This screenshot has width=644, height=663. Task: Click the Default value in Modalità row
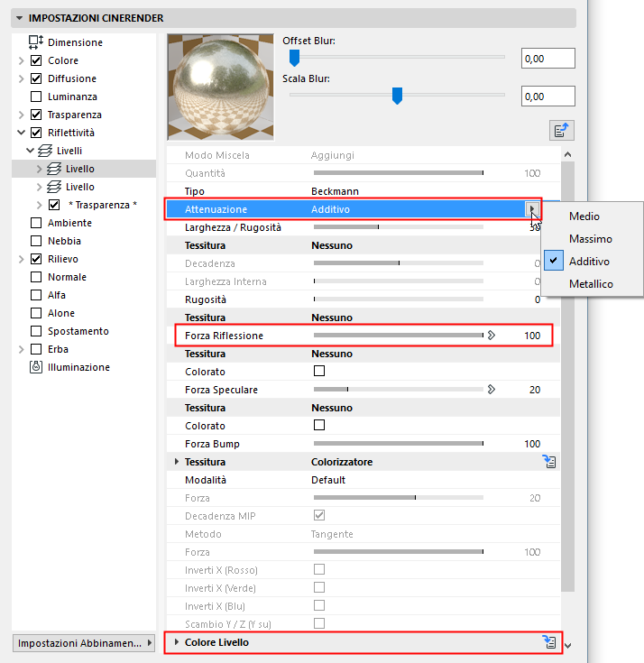(328, 480)
